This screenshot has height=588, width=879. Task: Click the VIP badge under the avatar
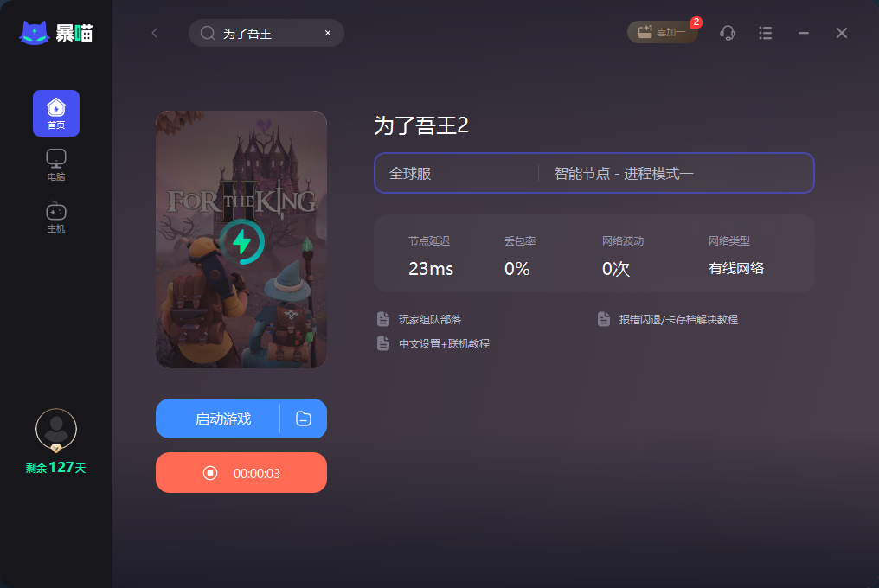(56, 449)
